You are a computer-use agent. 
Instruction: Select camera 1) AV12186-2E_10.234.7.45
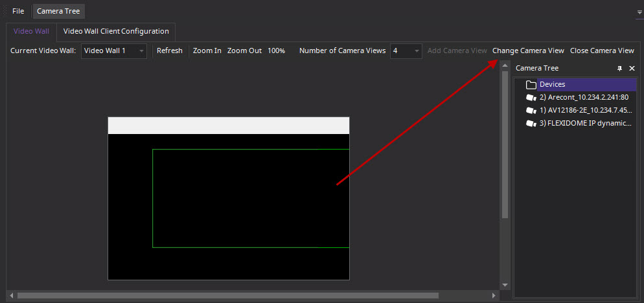pyautogui.click(x=586, y=110)
